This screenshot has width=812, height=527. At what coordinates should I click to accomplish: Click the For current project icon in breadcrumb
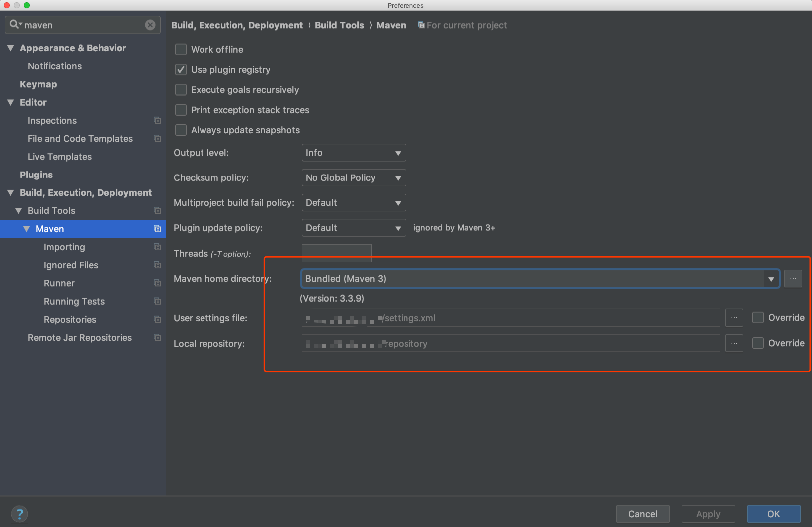point(421,25)
